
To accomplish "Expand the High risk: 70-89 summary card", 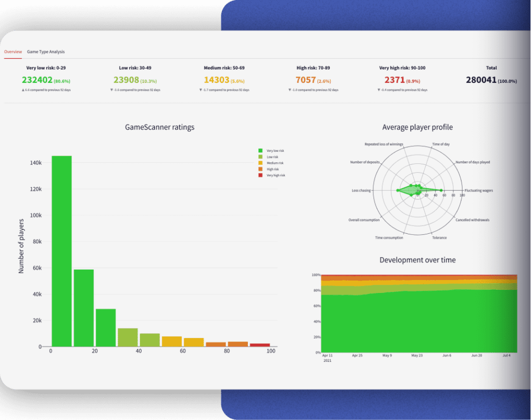I will click(313, 78).
